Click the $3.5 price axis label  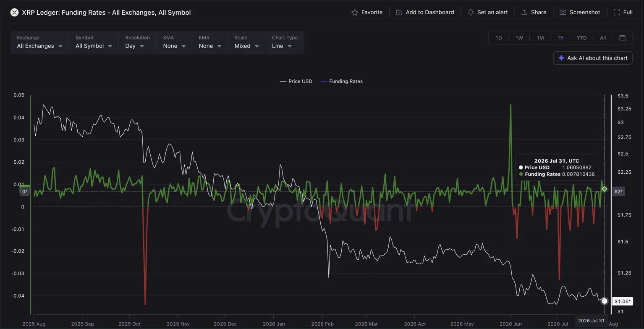tap(623, 96)
